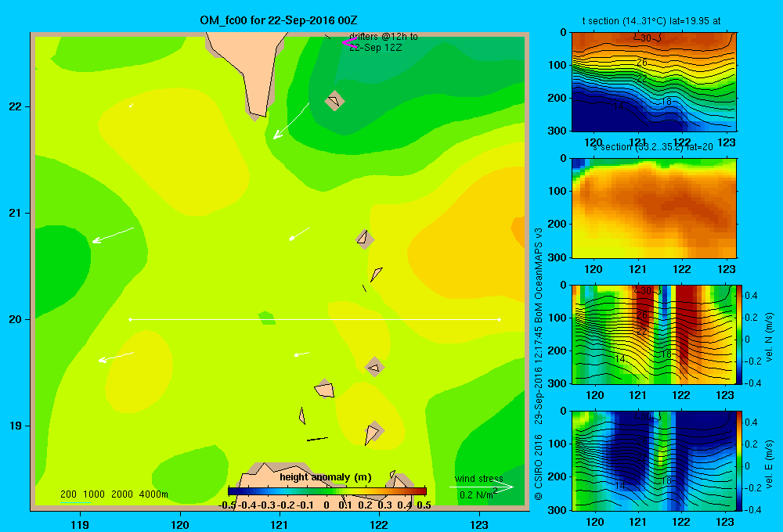
Task: Click the "vel. N (m/s)" axis label
Action: point(770,337)
